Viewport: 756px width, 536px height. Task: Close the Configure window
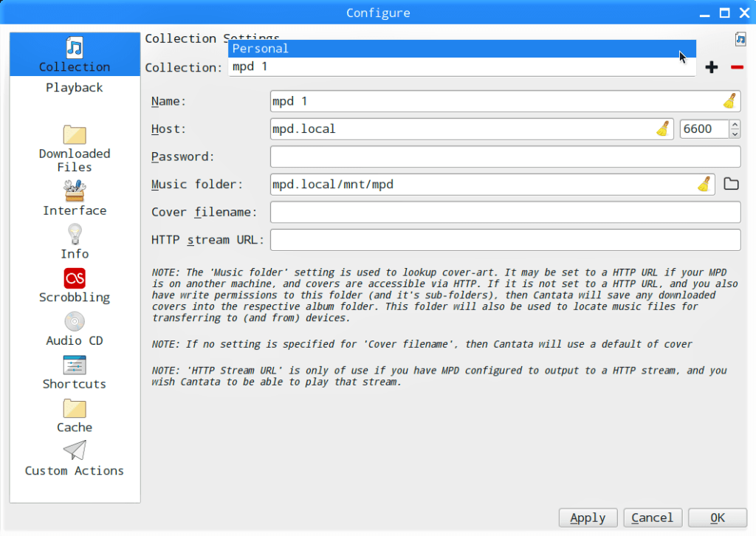click(744, 13)
